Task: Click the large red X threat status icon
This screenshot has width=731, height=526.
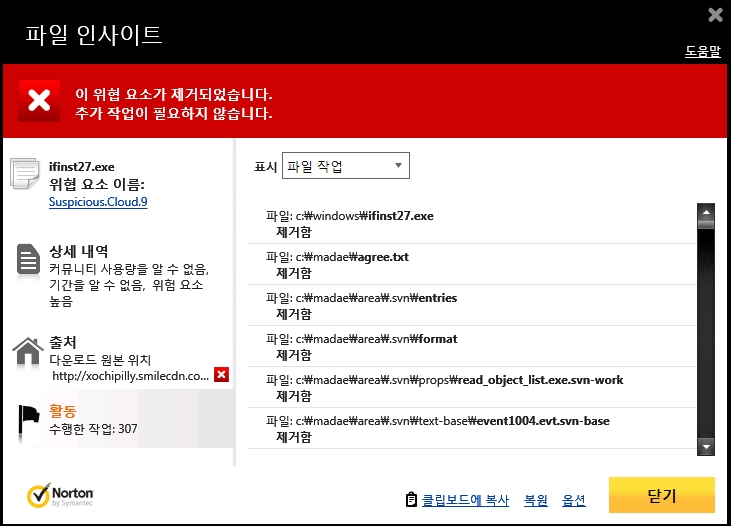Action: tap(39, 101)
